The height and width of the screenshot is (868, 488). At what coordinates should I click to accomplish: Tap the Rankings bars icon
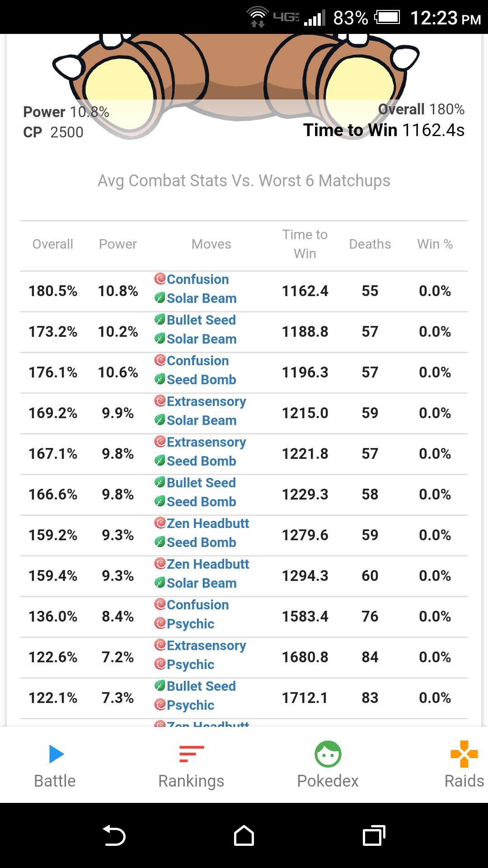coord(192,754)
